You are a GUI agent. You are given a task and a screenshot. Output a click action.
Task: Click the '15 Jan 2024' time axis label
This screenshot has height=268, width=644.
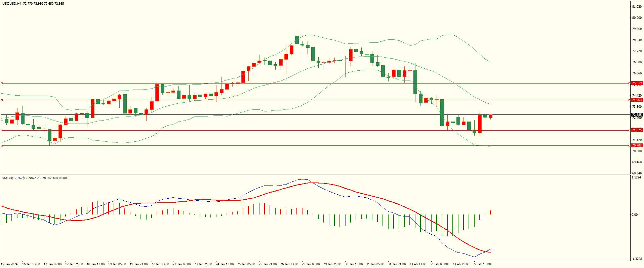click(x=9, y=264)
